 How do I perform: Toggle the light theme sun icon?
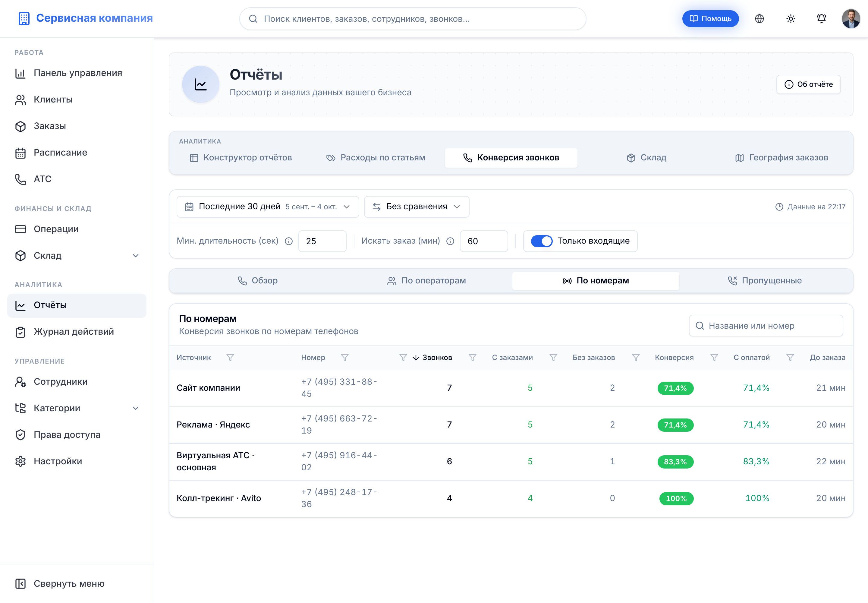[791, 18]
